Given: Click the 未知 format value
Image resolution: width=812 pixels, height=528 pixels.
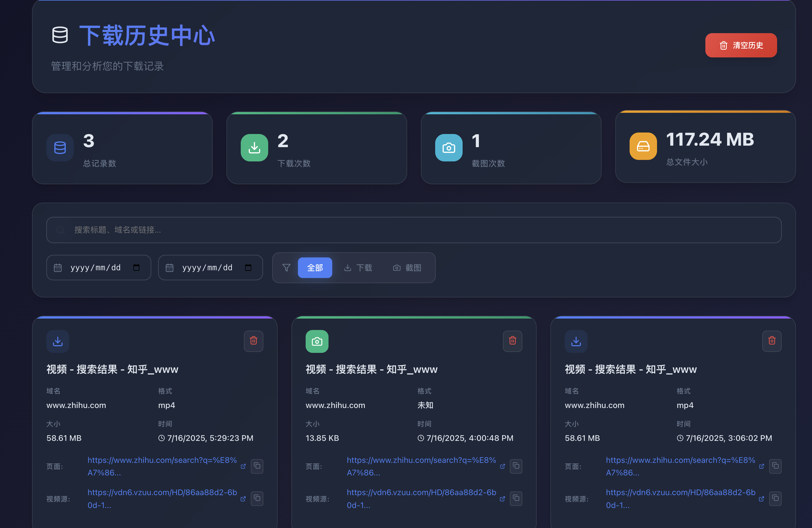Looking at the screenshot, I should [425, 405].
